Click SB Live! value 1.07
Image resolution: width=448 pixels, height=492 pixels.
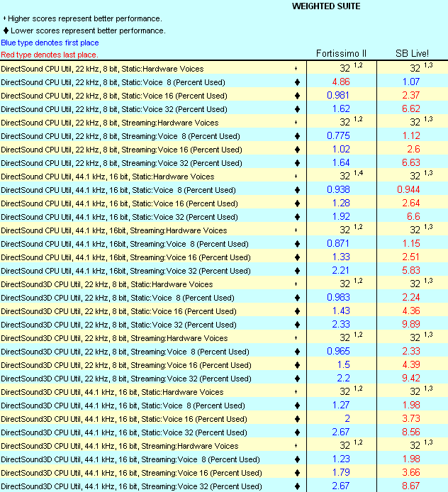pos(411,82)
